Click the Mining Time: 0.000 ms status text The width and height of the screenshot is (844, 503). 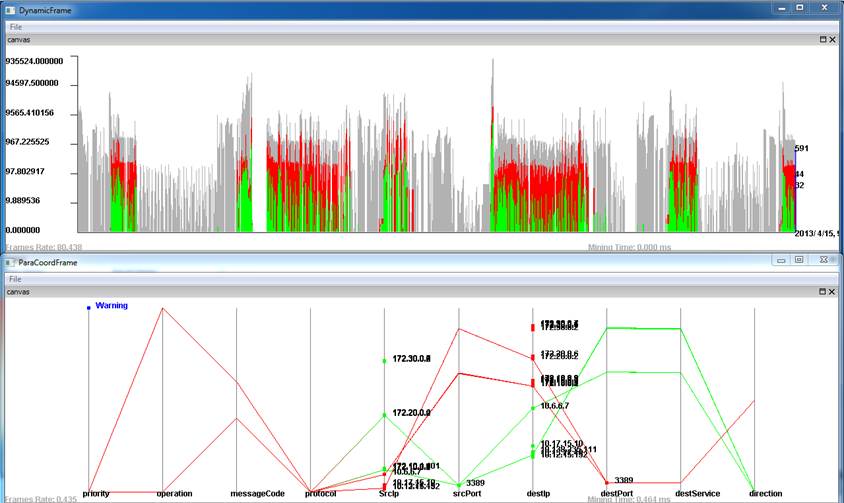click(x=629, y=247)
